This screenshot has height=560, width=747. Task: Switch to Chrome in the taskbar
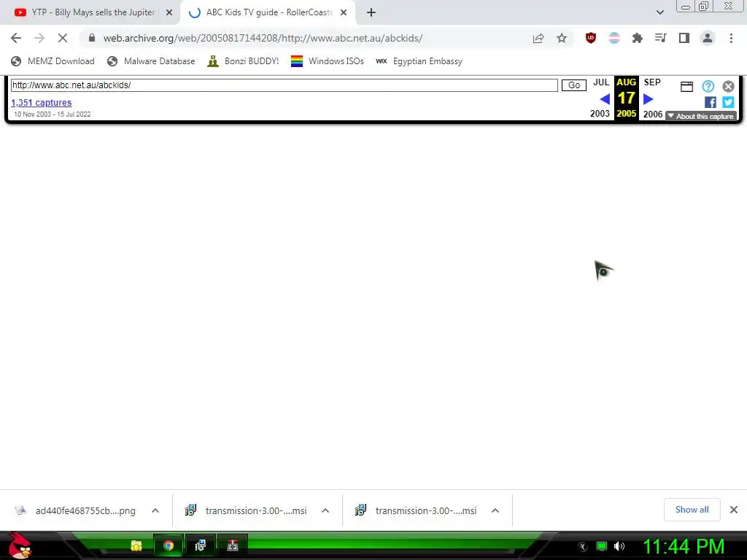(x=169, y=545)
